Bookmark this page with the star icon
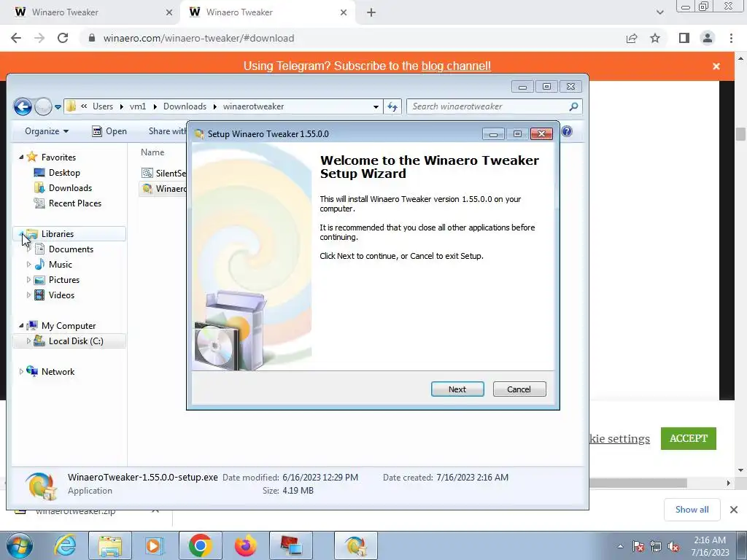 (x=655, y=38)
